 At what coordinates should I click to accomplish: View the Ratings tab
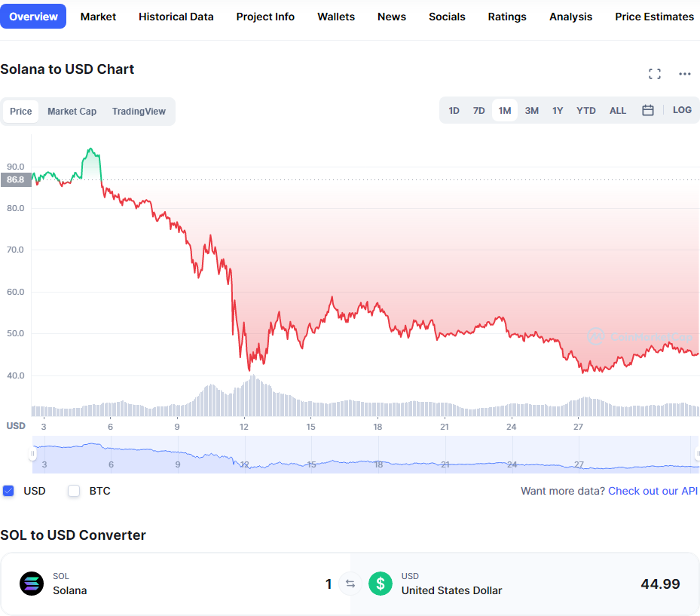pyautogui.click(x=506, y=17)
